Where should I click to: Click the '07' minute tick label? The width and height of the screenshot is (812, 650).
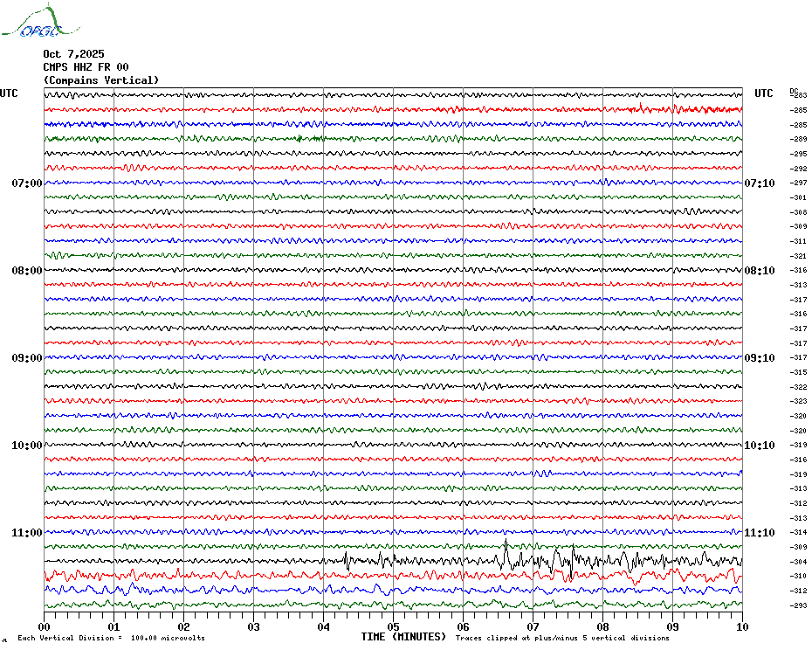pos(533,626)
